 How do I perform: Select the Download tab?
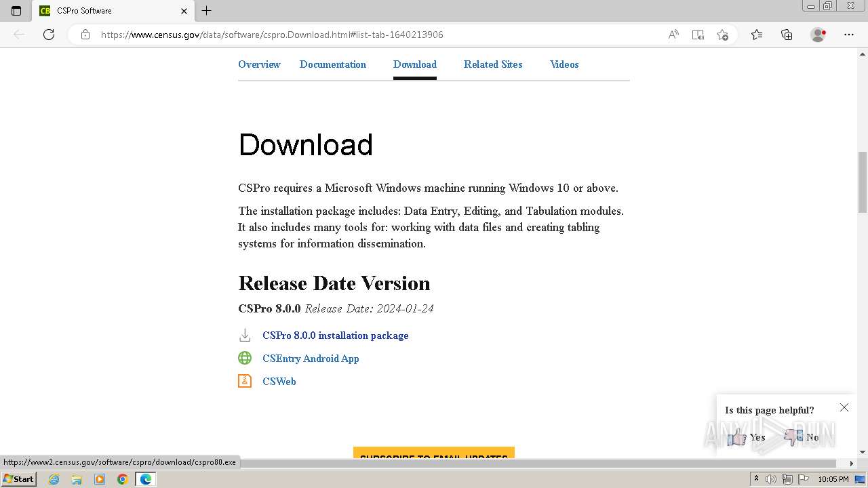tap(415, 64)
